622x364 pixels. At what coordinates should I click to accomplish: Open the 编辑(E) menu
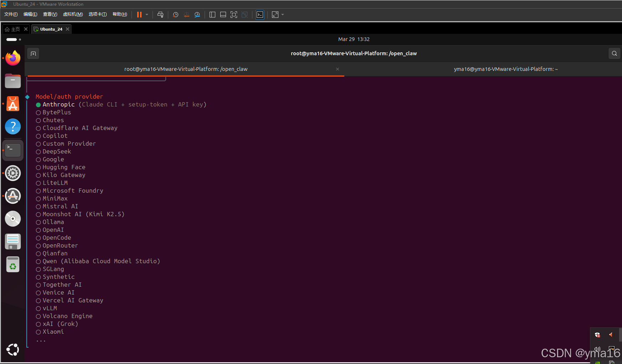click(x=30, y=14)
